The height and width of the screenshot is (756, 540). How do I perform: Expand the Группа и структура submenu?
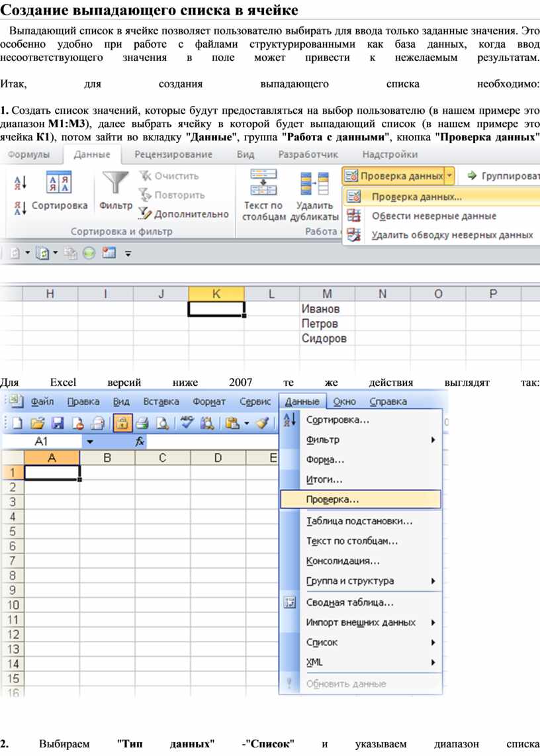tap(433, 581)
